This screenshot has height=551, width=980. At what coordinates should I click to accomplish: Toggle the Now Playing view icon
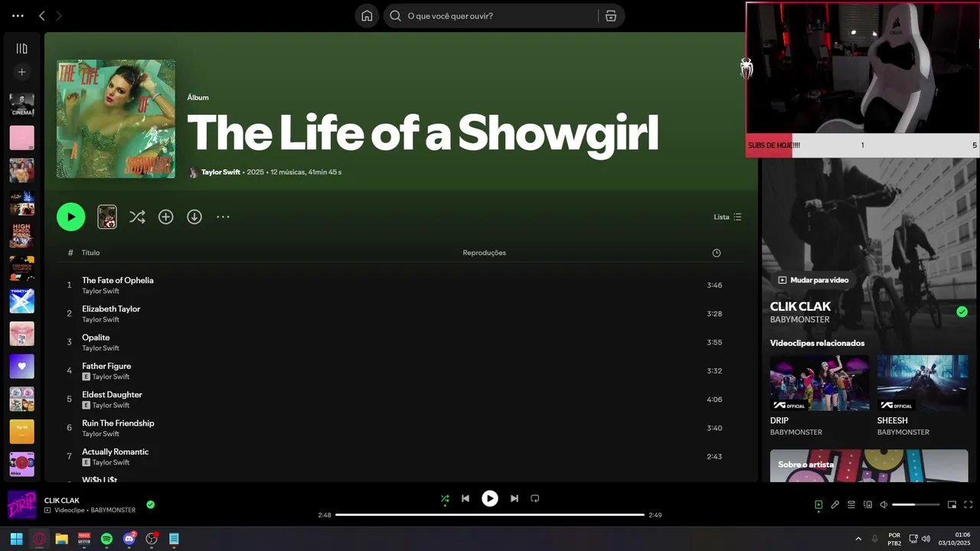coord(818,505)
